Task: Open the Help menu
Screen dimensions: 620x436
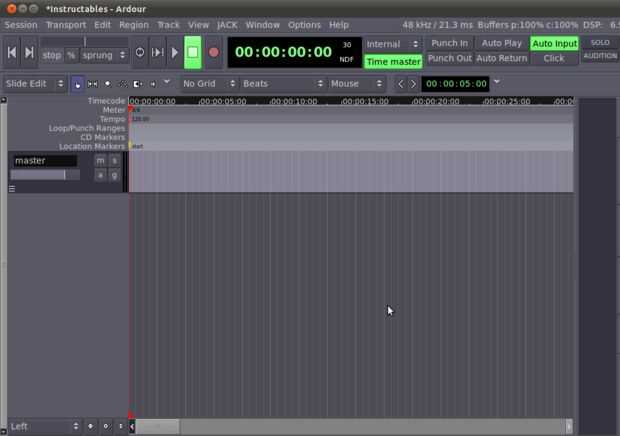Action: click(x=339, y=25)
